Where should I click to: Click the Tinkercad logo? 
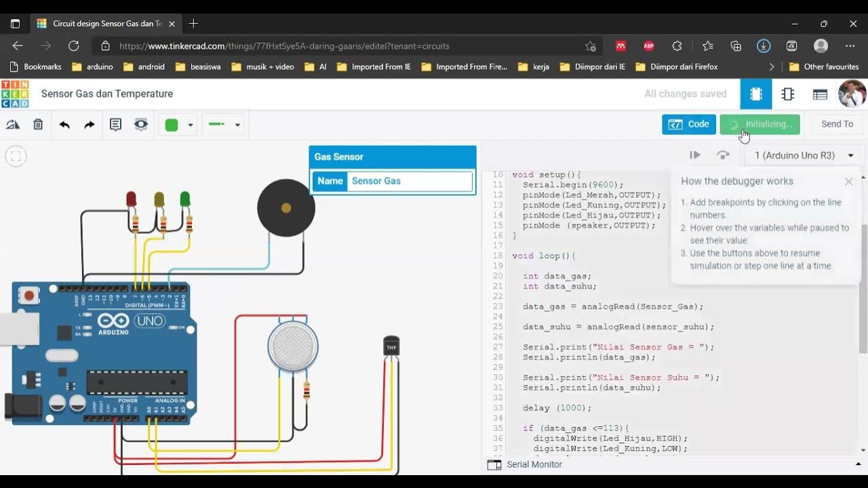(x=15, y=94)
